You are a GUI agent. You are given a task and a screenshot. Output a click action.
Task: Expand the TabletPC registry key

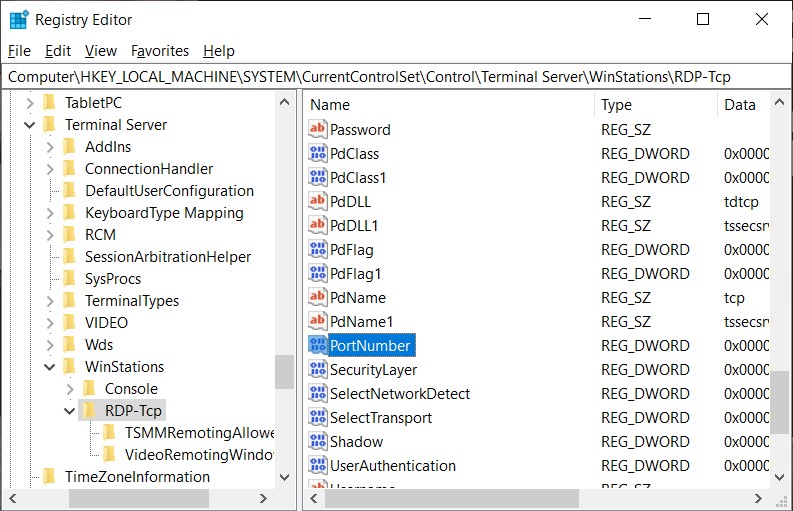pyautogui.click(x=29, y=103)
